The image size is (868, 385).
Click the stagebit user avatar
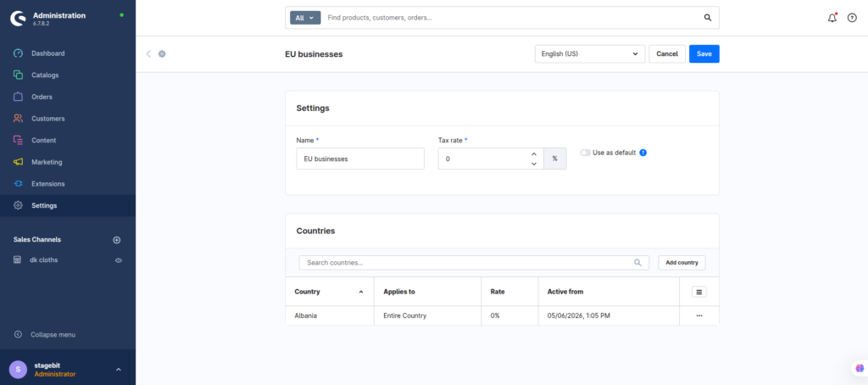point(18,370)
